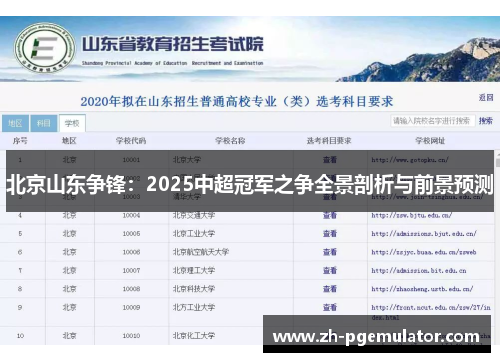Click school code 10004
This screenshot has height=362, width=500.
(x=131, y=215)
